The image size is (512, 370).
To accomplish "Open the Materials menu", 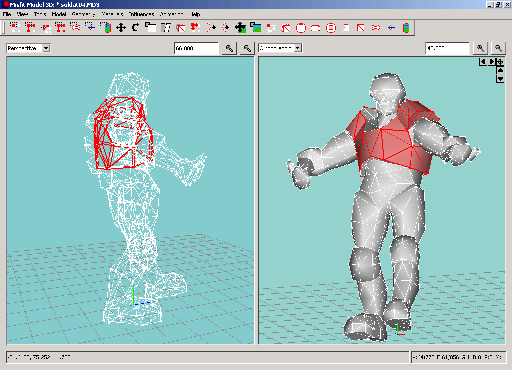I will (112, 14).
